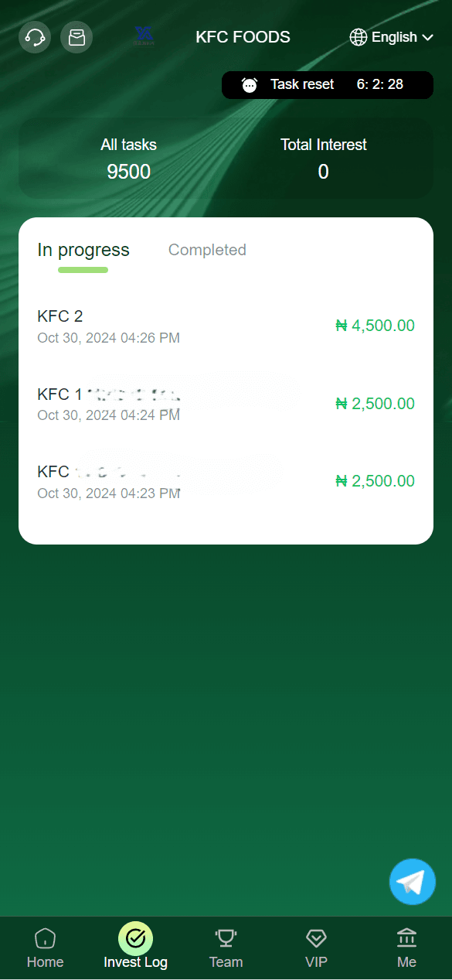
Task: Tap the All tasks 9500 summary
Action: point(128,159)
